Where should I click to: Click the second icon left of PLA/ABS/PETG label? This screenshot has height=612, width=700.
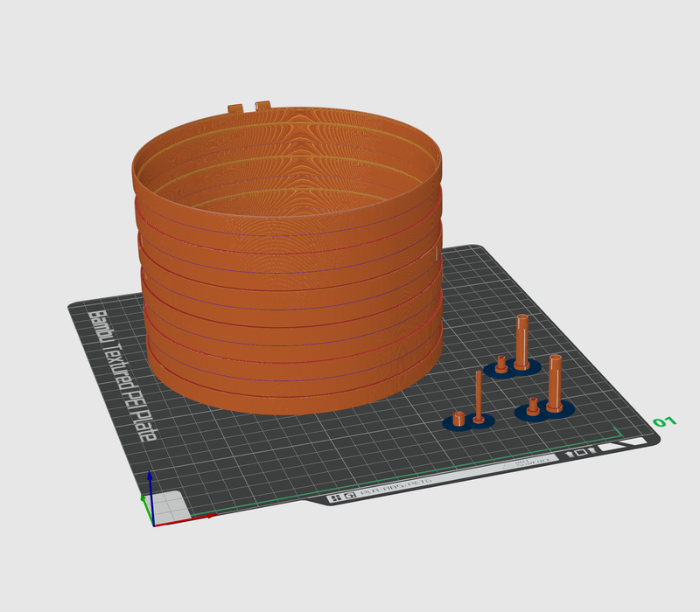point(348,497)
